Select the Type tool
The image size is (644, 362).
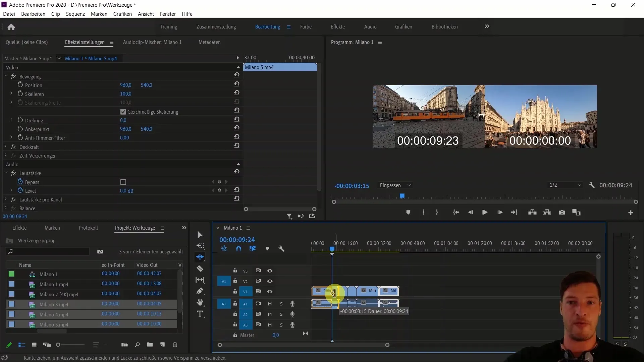coord(200,314)
